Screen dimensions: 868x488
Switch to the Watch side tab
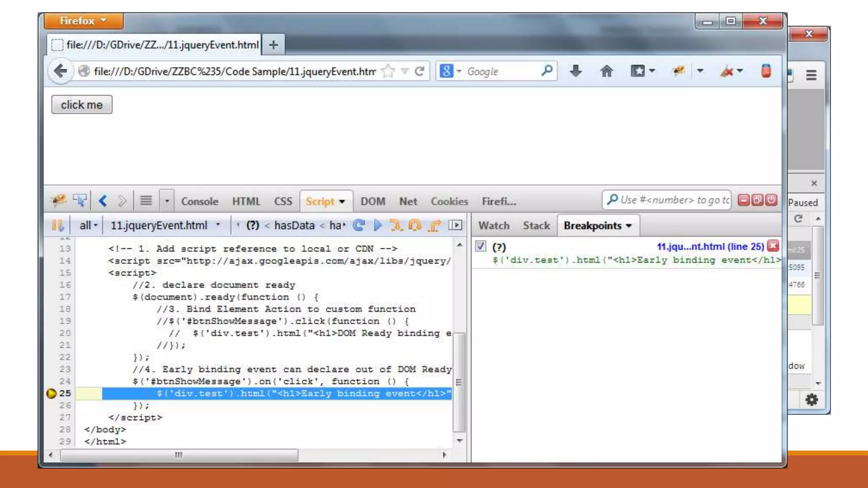pyautogui.click(x=494, y=226)
